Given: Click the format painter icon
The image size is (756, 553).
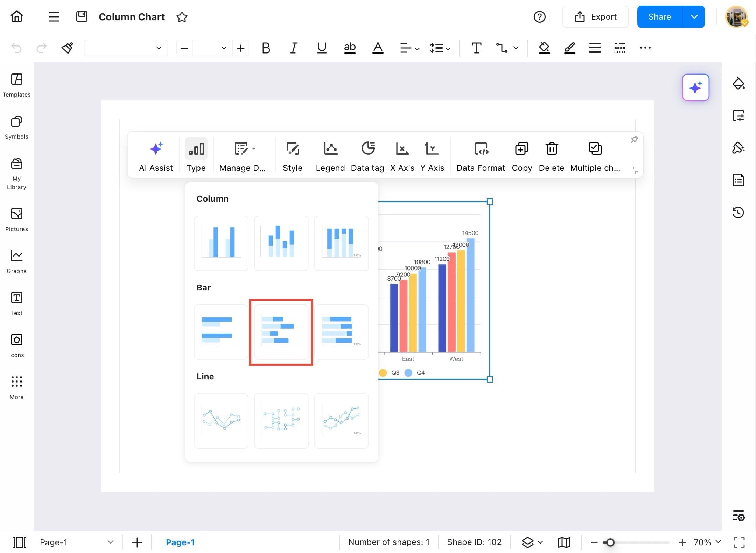Looking at the screenshot, I should coord(67,48).
